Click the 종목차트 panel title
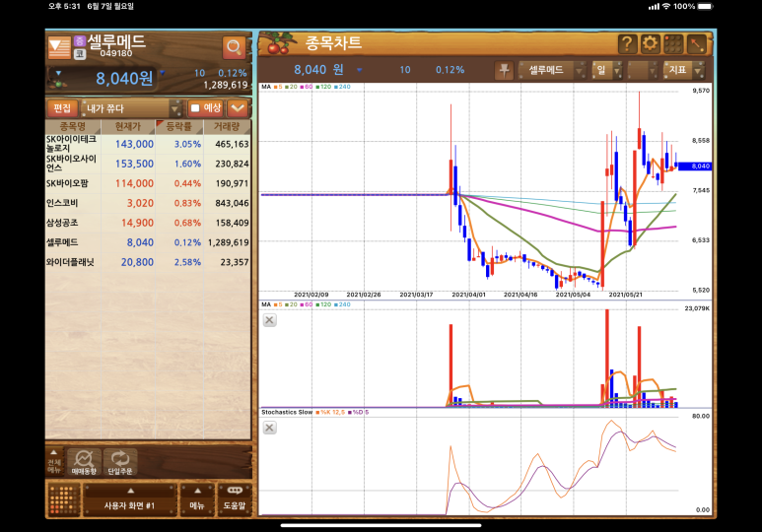The image size is (762, 532). pyautogui.click(x=333, y=42)
